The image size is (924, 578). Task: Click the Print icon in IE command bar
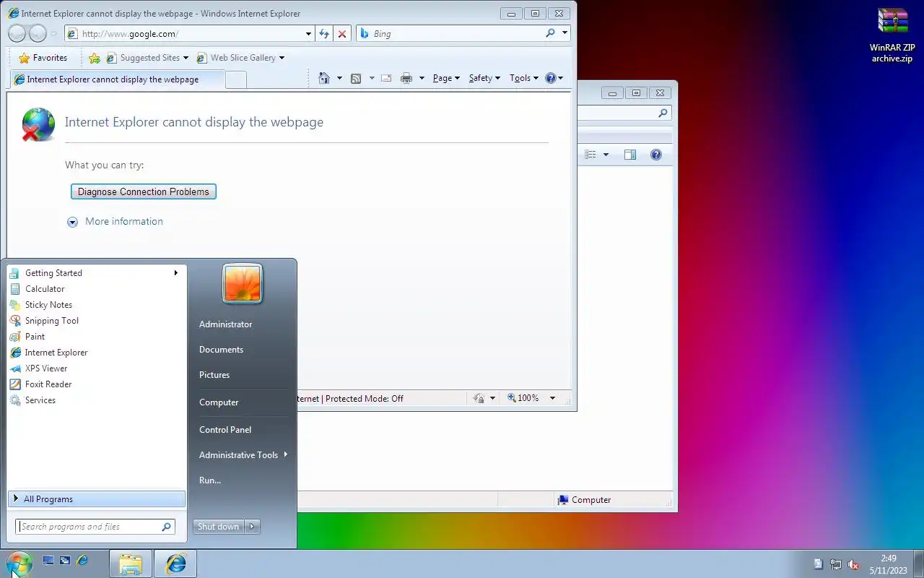[x=406, y=78]
